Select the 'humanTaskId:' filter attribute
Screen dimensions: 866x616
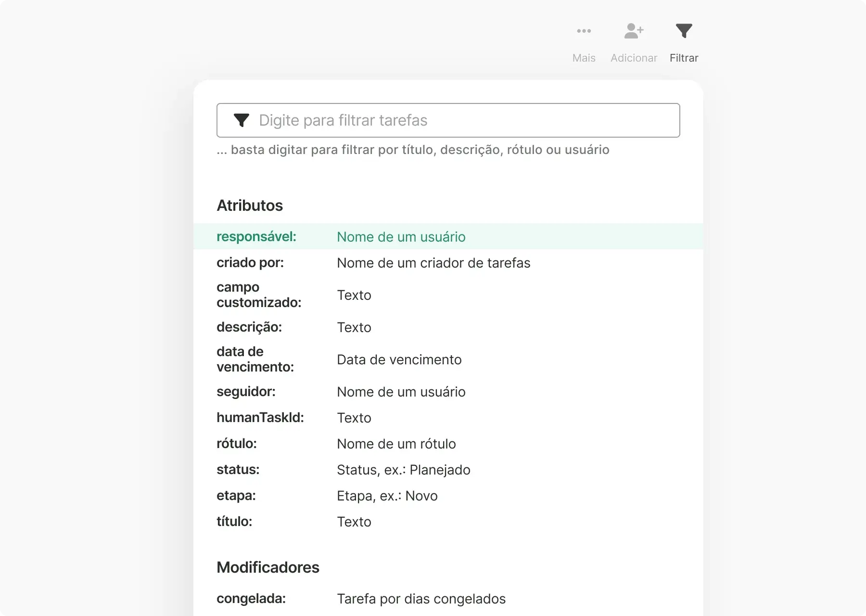[260, 418]
